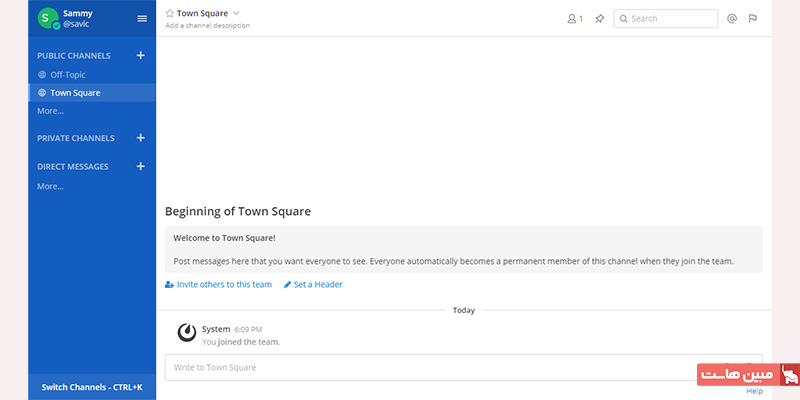Open the hamburger main menu
Viewport: 800px width, 400px height.
point(142,18)
